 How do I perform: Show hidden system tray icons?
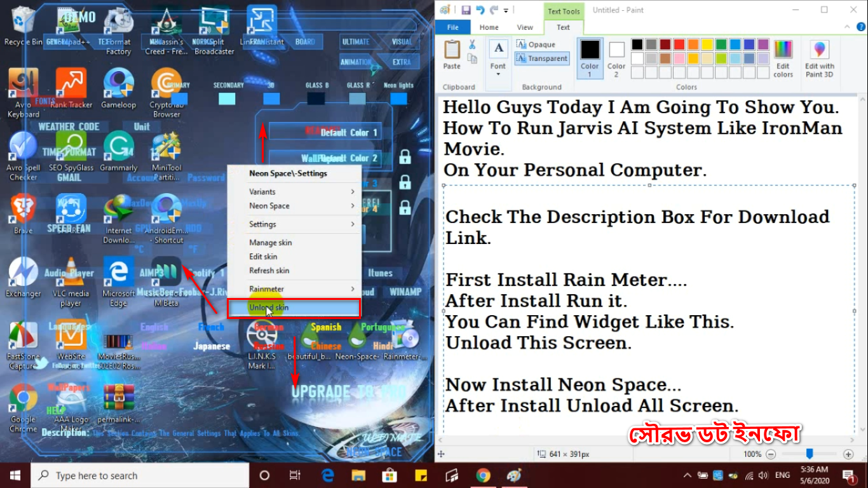point(688,475)
